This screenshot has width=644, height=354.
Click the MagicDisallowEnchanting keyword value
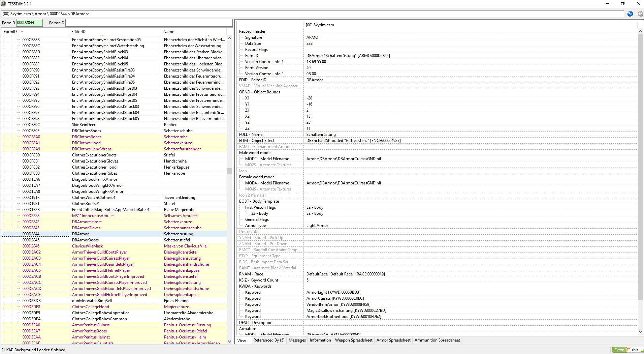[x=346, y=311]
